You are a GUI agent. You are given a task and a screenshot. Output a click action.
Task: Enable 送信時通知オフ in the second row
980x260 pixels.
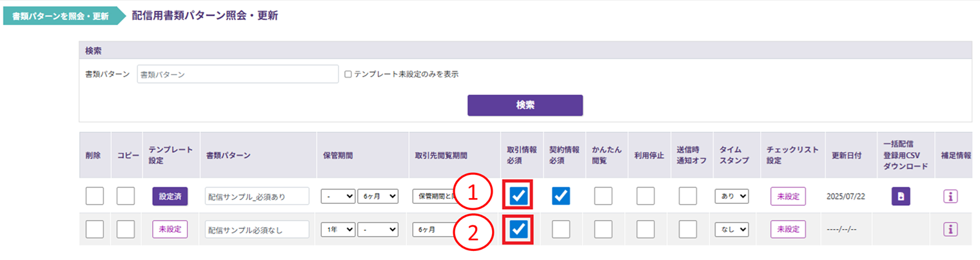(688, 229)
